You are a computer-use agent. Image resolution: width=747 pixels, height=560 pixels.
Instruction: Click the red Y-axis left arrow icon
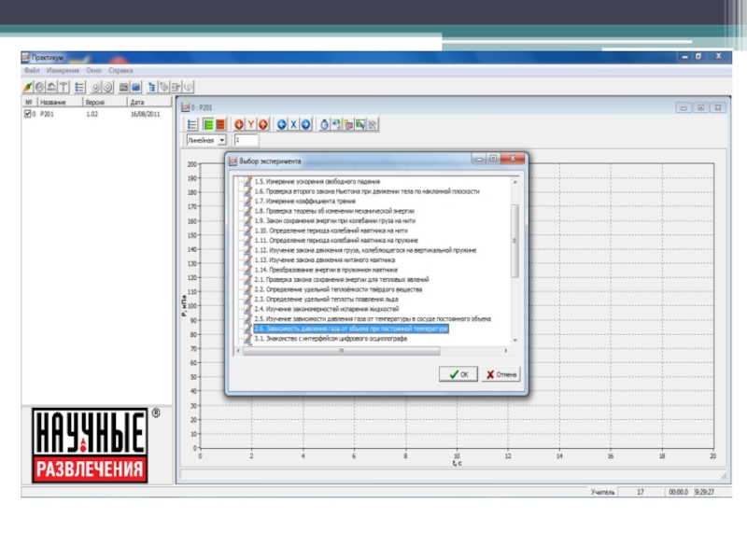(x=239, y=124)
